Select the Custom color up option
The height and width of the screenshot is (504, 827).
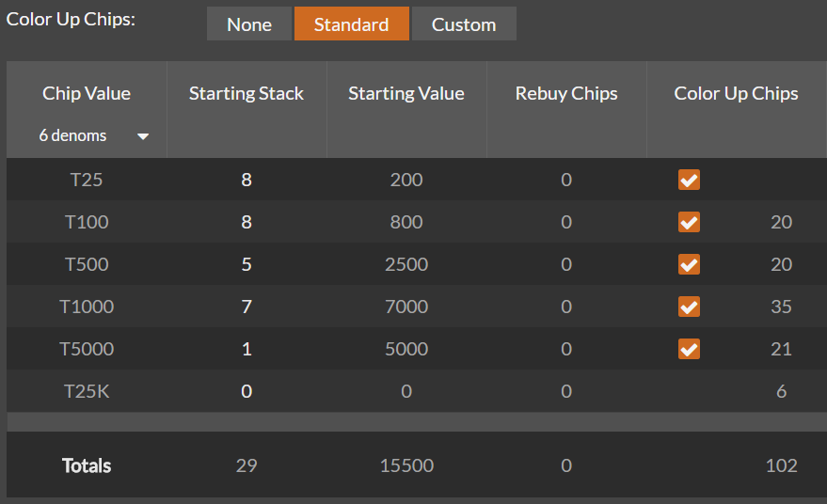(464, 24)
